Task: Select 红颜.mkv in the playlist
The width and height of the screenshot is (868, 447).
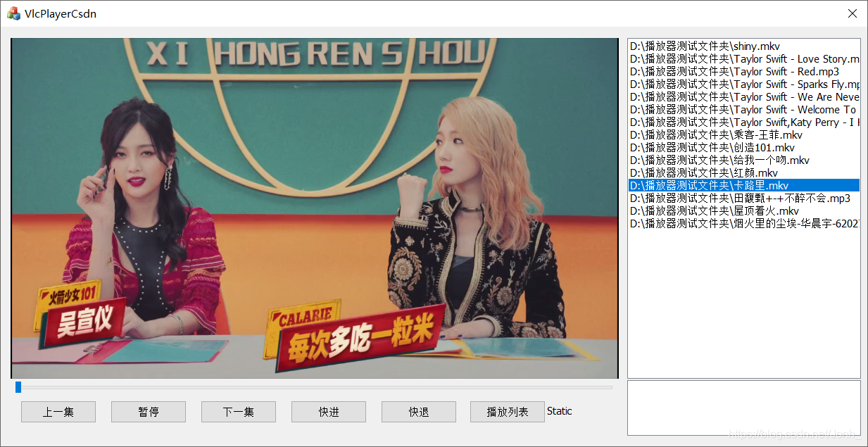Action: pyautogui.click(x=744, y=173)
